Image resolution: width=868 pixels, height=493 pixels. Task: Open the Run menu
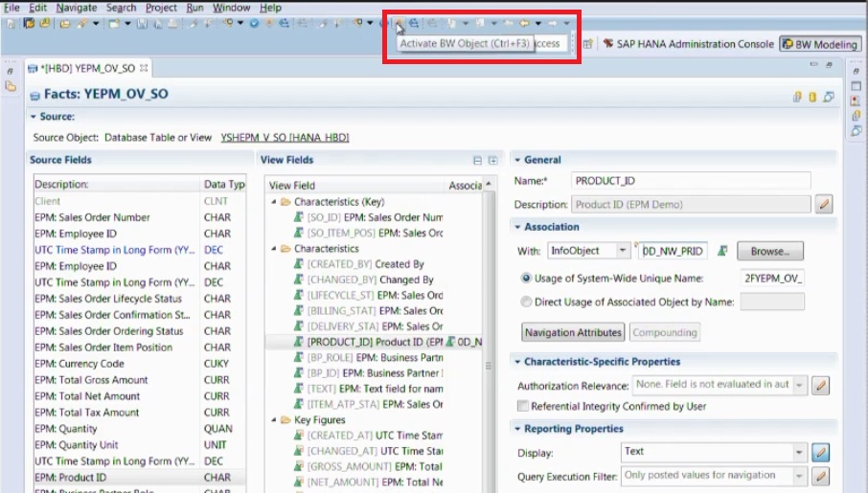194,8
